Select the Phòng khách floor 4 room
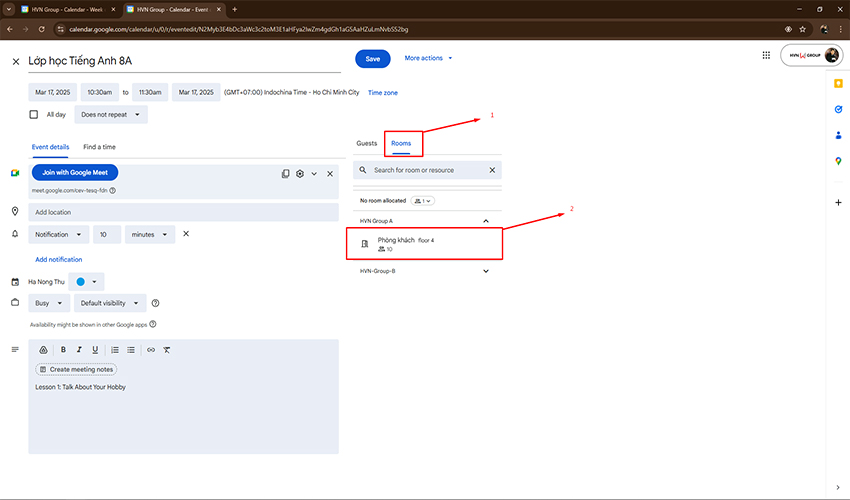The height and width of the screenshot is (500, 850). point(424,244)
